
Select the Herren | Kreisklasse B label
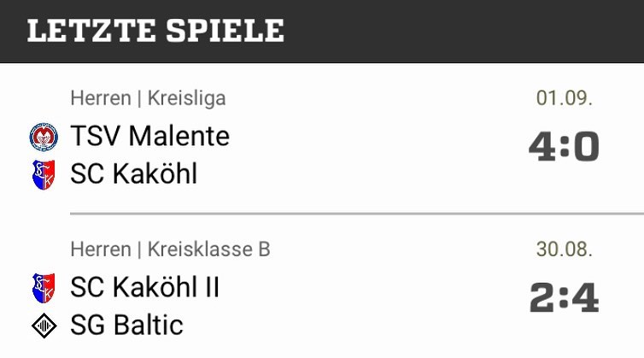pos(170,249)
